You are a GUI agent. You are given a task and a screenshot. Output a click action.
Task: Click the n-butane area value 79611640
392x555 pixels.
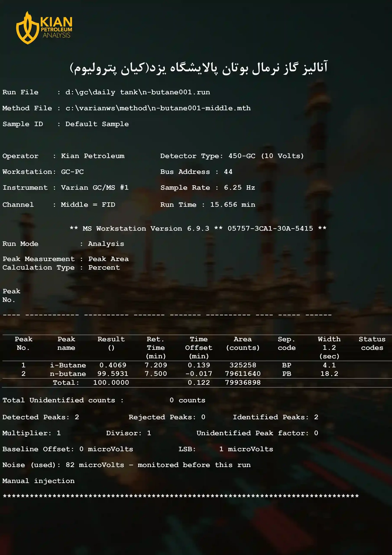243,374
